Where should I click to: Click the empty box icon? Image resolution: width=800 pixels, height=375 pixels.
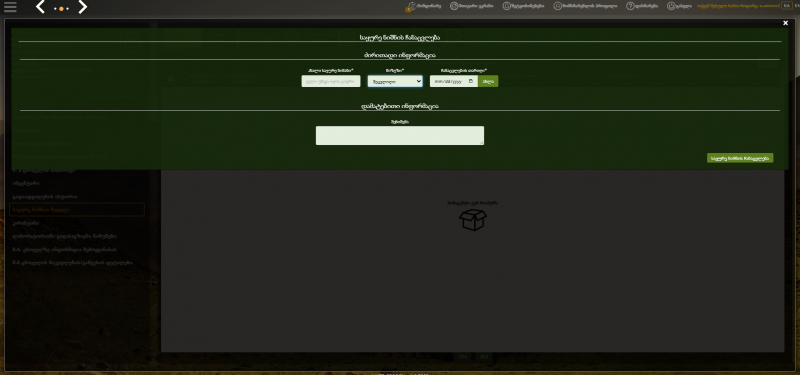473,220
